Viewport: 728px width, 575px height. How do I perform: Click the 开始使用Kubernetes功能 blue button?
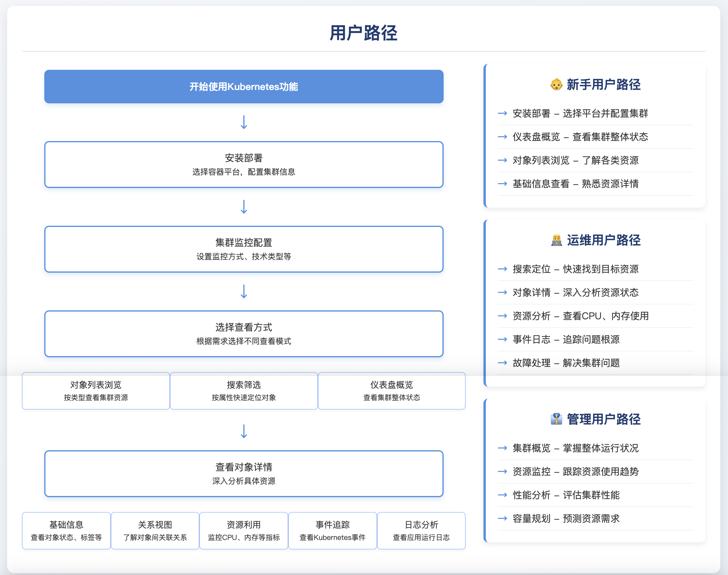pos(244,86)
